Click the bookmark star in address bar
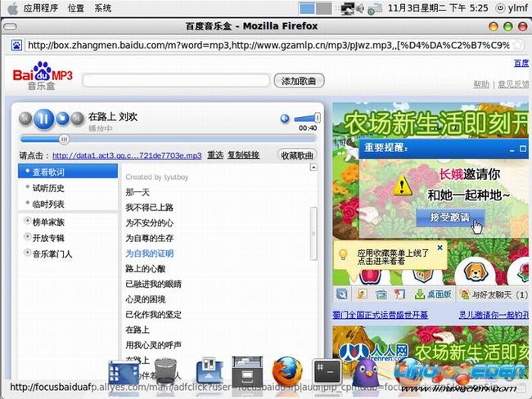 518,45
